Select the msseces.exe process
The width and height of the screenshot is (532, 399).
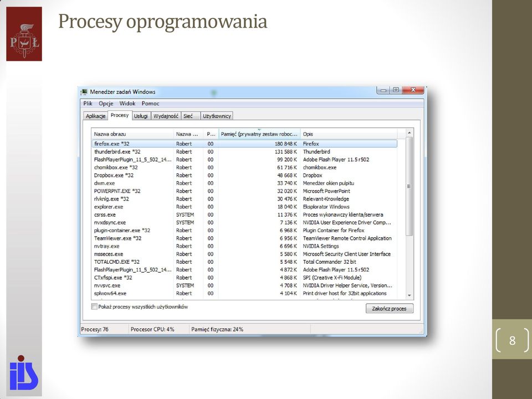244,254
